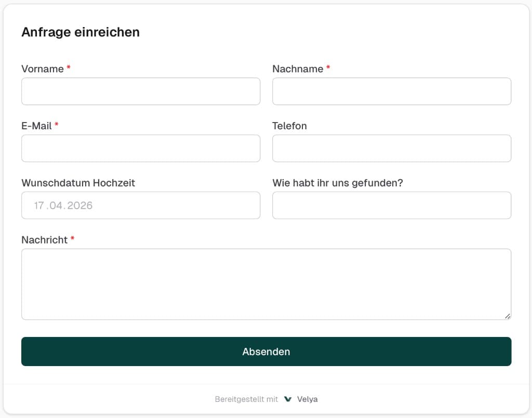Submit the form with Absenden
Screen dimensions: 532x418
tap(267, 352)
